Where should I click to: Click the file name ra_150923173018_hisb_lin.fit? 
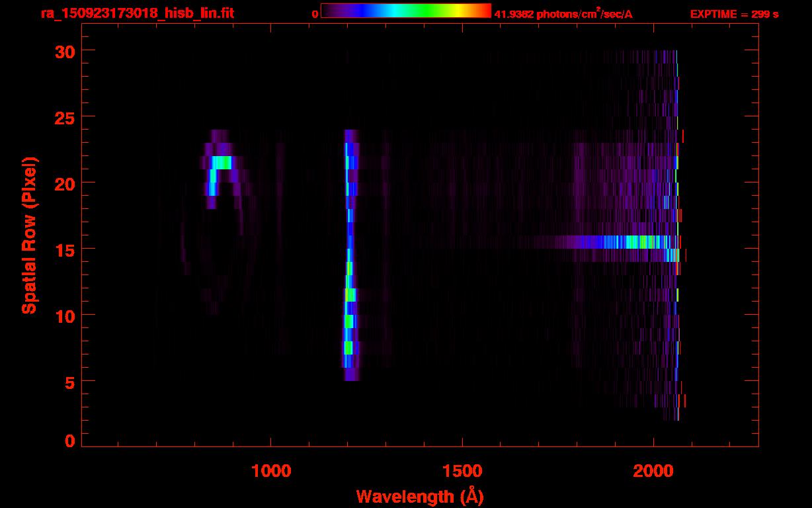(138, 13)
